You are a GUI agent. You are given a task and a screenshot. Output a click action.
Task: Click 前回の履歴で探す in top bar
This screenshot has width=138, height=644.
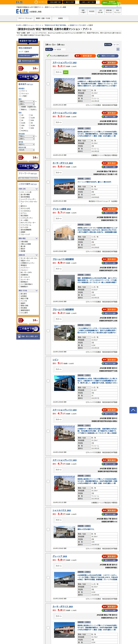point(55,2)
